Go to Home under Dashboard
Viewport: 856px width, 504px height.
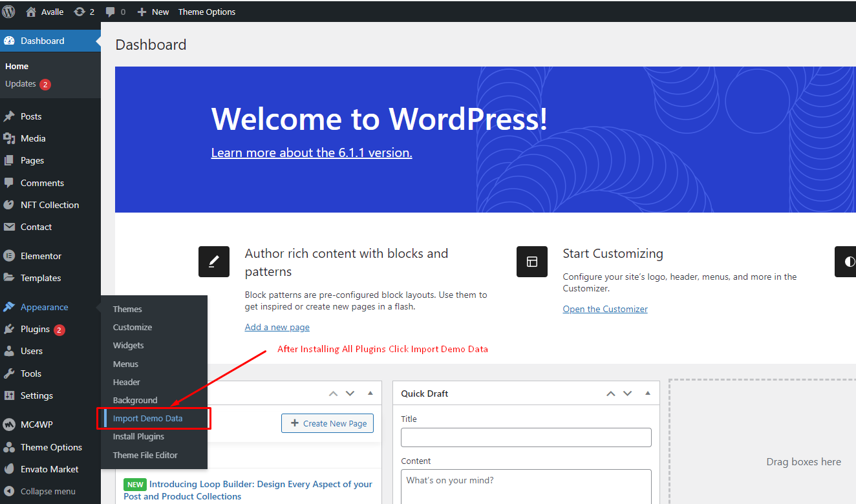(x=17, y=66)
